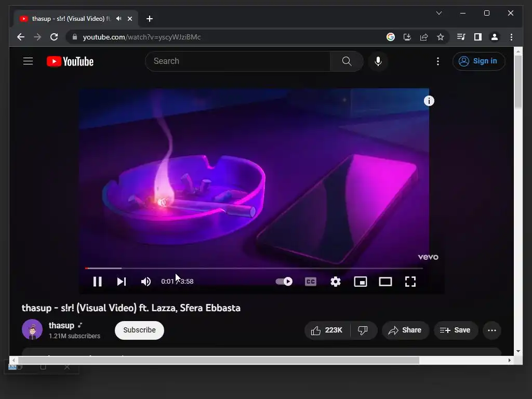
Task: Go back in browser history
Action: pyautogui.click(x=21, y=37)
